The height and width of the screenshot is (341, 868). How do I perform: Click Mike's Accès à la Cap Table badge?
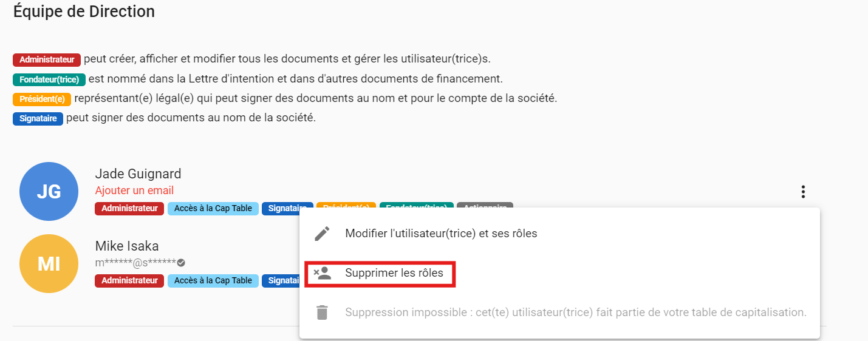(213, 281)
